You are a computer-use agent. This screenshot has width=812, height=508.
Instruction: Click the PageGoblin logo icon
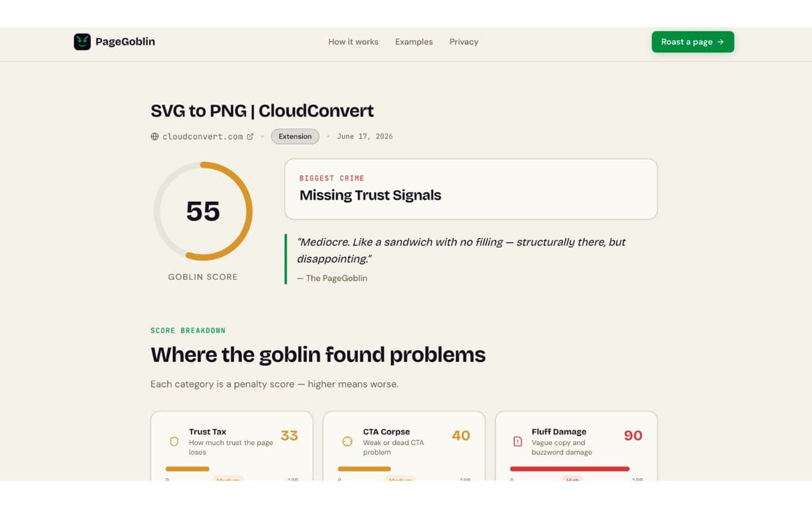(x=82, y=42)
